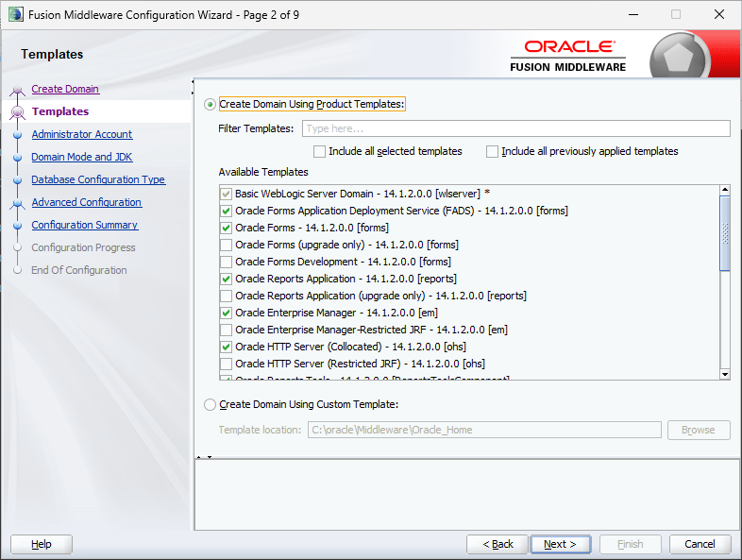This screenshot has width=742, height=560.
Task: Proceed with the Next button
Action: coord(561,544)
